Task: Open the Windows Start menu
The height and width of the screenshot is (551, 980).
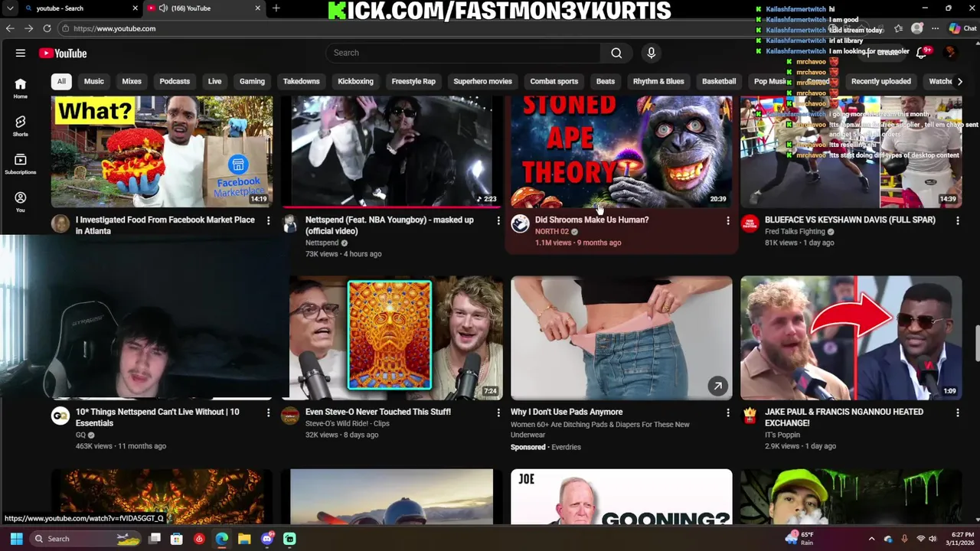Action: (x=16, y=539)
